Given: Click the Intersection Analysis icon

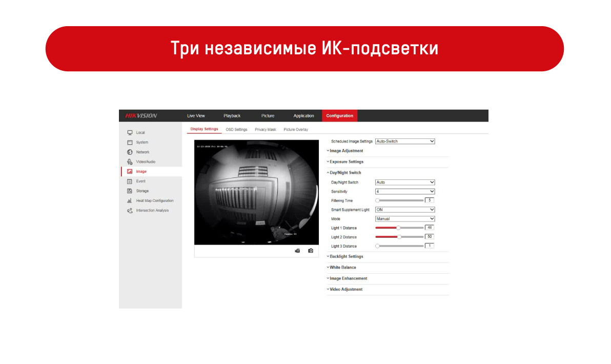Looking at the screenshot, I should pos(130,211).
